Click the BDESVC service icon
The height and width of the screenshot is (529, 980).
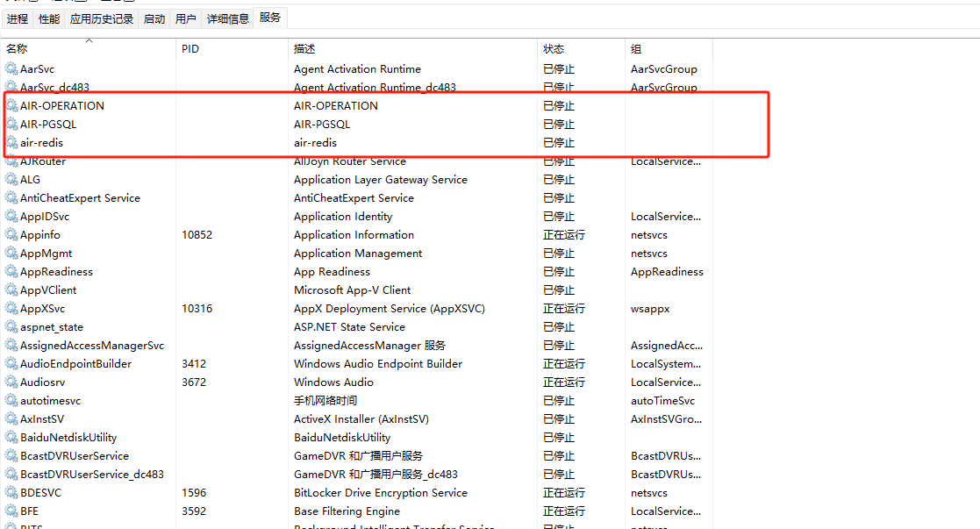click(x=12, y=492)
